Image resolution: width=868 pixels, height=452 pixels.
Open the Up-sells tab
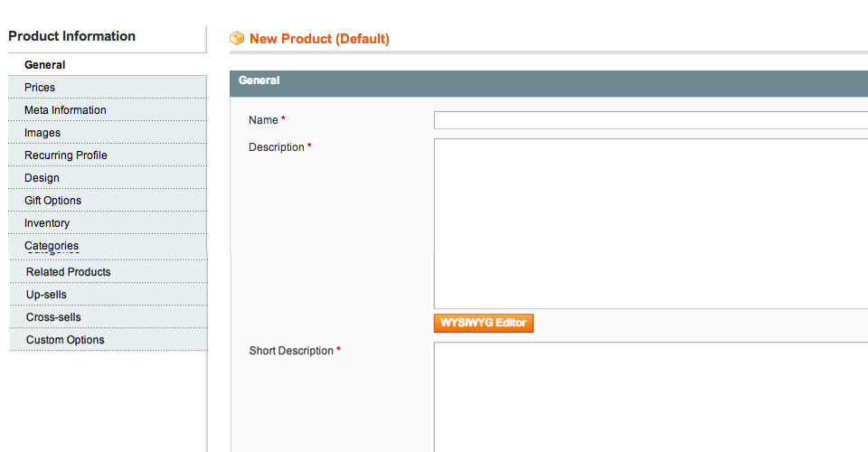pyautogui.click(x=108, y=295)
